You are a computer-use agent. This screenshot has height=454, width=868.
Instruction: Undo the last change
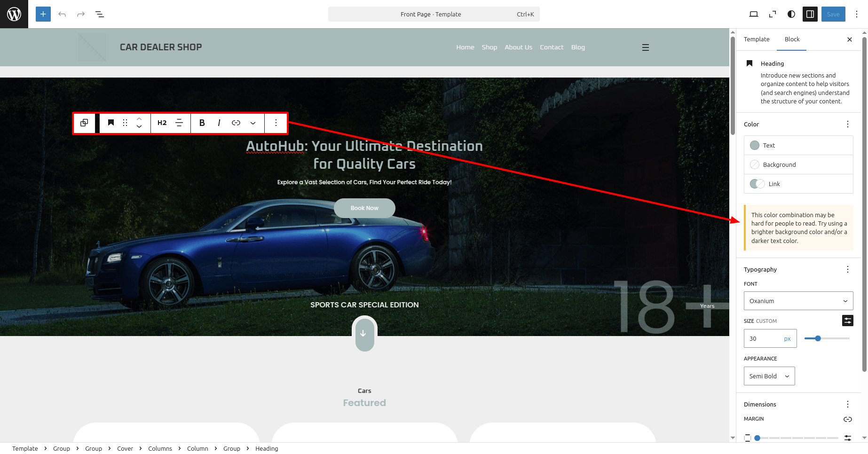tap(62, 14)
